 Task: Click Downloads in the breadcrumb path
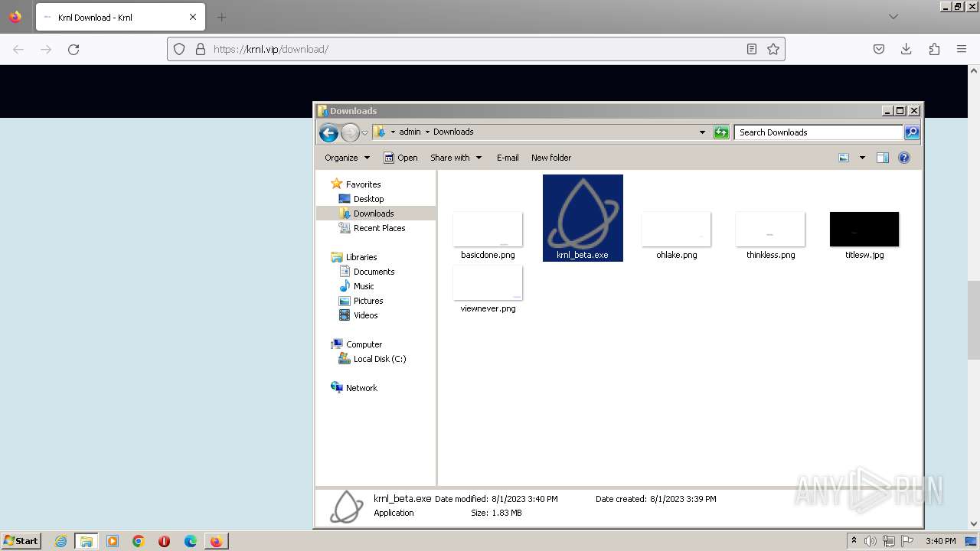453,132
